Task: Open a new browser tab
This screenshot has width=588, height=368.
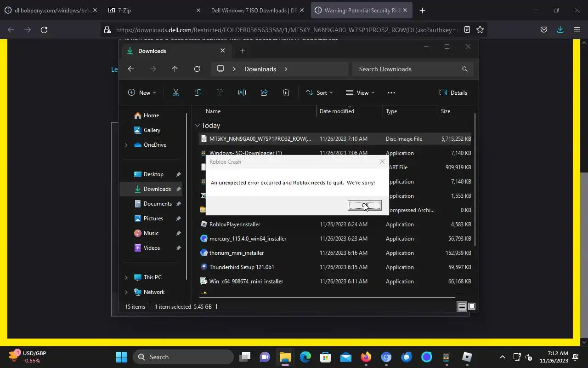Action: coord(422,10)
